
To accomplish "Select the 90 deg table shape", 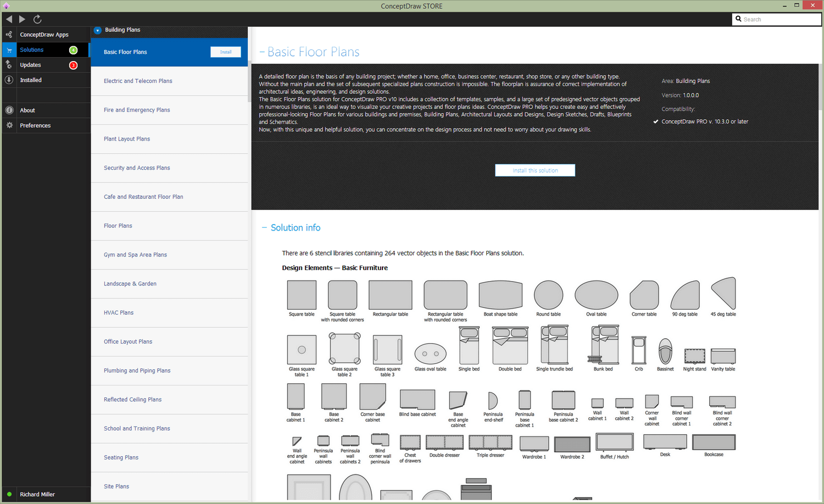I will click(685, 295).
